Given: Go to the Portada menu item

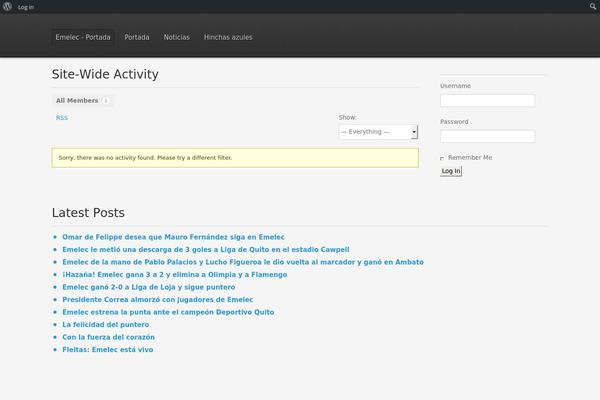Looking at the screenshot, I should click(x=137, y=37).
